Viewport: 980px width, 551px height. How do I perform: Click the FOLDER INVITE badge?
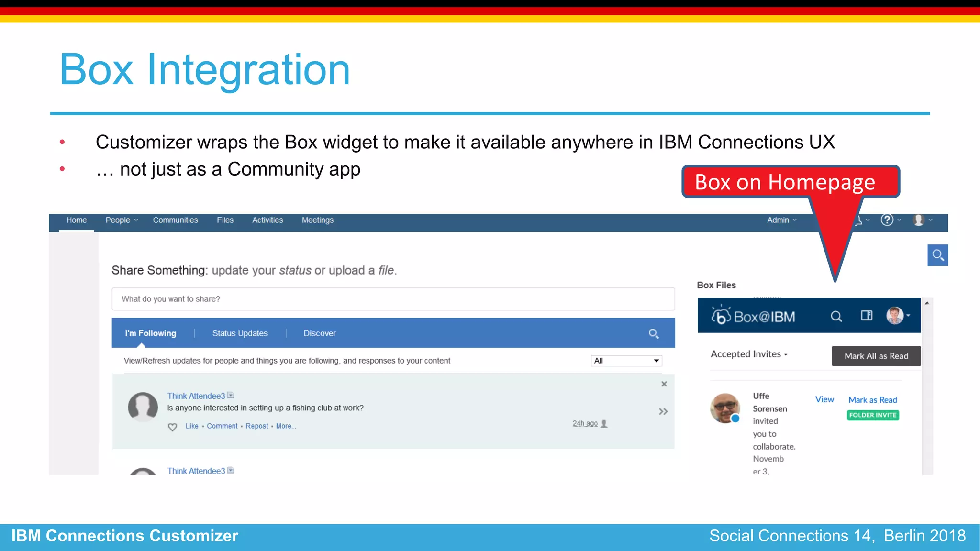click(x=873, y=415)
